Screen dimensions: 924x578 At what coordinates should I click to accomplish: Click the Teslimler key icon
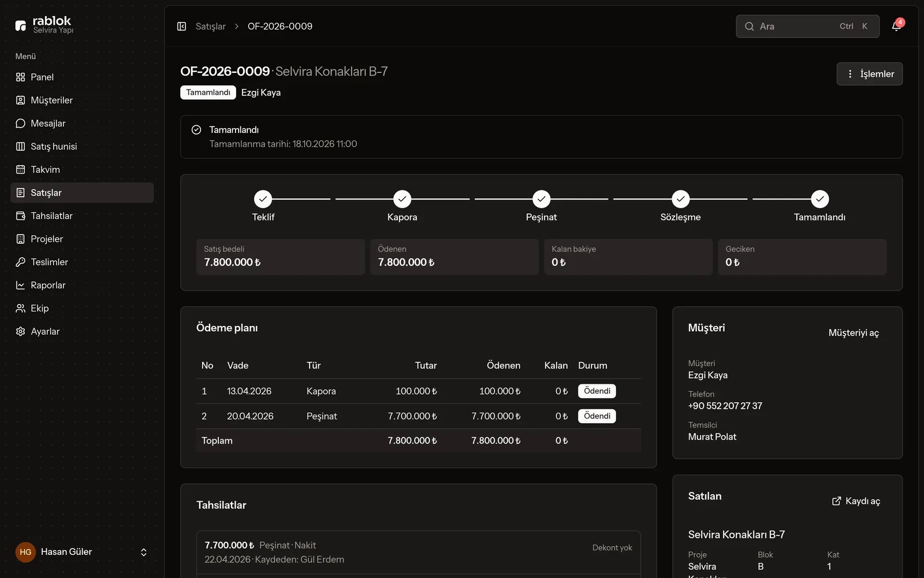[20, 262]
